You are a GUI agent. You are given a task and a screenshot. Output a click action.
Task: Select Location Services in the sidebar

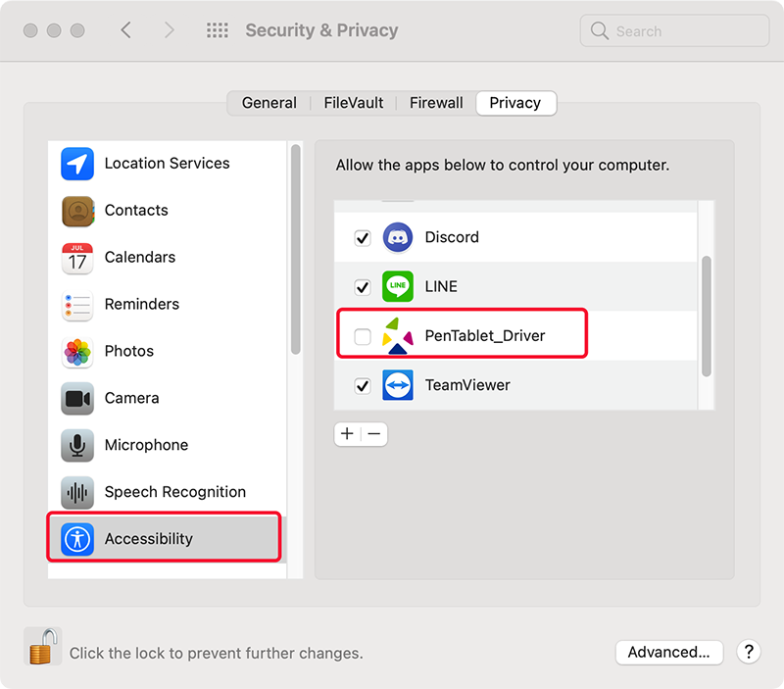click(x=167, y=164)
